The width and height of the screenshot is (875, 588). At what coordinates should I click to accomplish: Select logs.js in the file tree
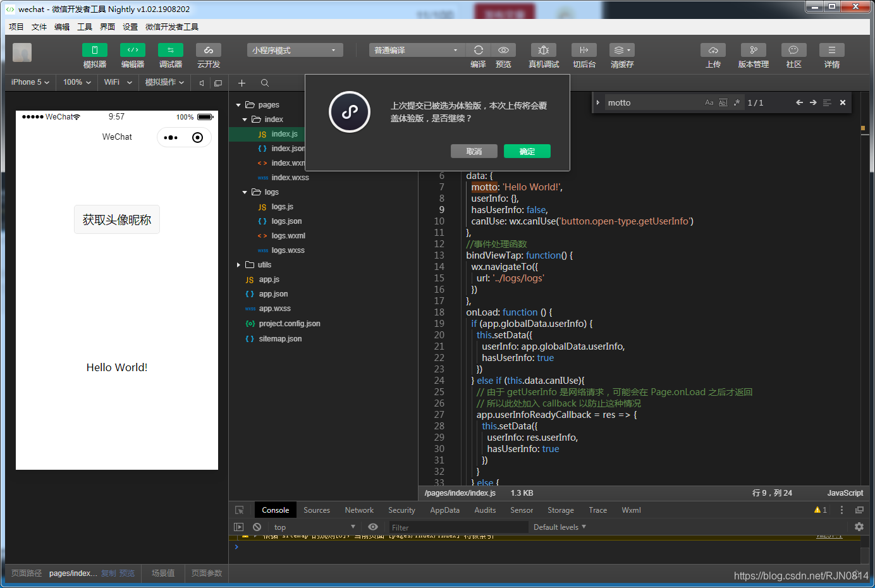click(282, 207)
